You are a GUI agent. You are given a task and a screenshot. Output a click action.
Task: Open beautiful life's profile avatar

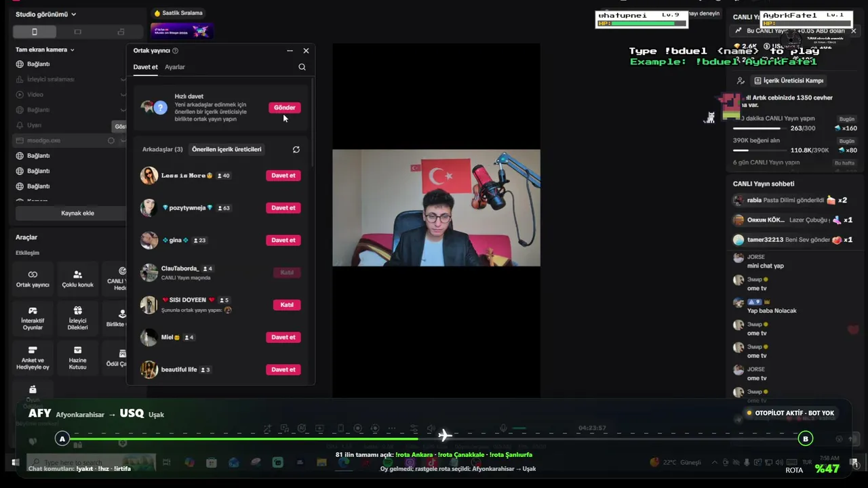[x=149, y=369]
